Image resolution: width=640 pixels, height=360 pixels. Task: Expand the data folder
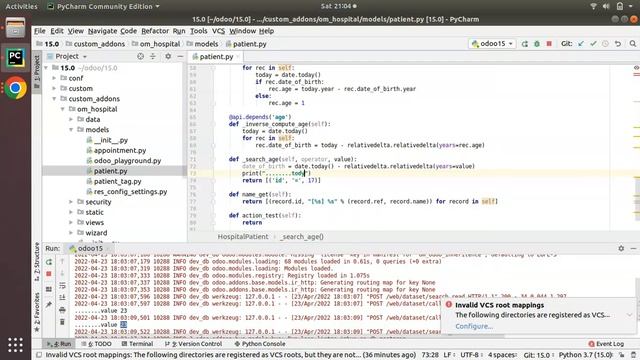click(71, 119)
